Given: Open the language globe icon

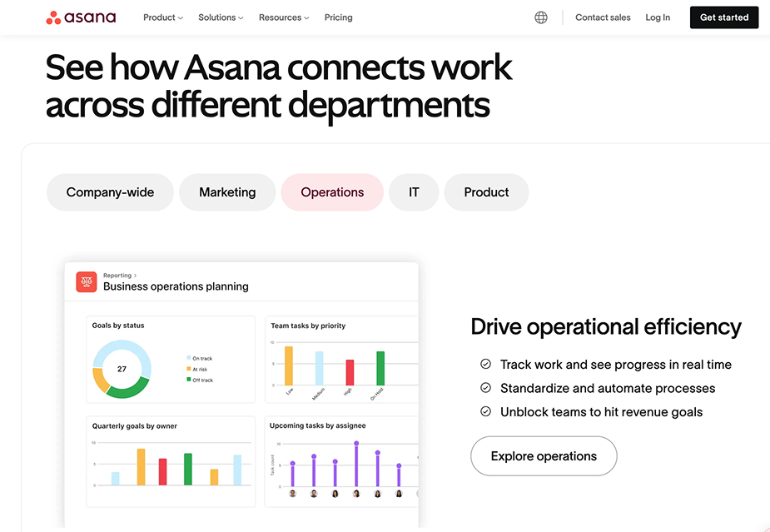Looking at the screenshot, I should point(541,17).
